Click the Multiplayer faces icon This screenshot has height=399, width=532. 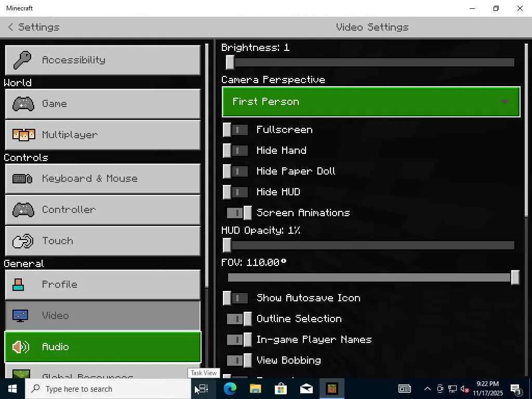(x=23, y=135)
